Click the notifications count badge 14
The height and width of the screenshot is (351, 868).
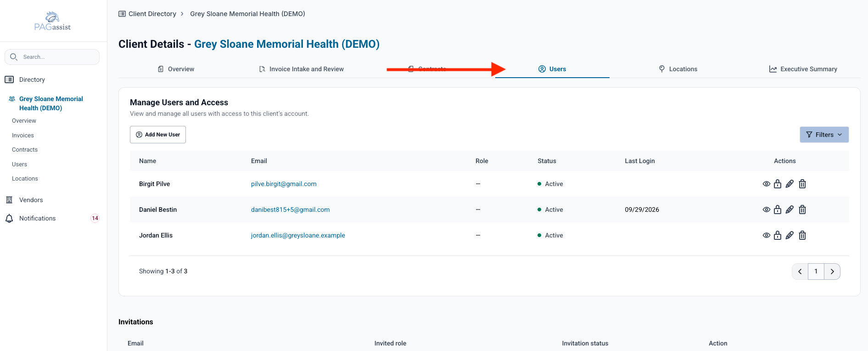pyautogui.click(x=95, y=218)
